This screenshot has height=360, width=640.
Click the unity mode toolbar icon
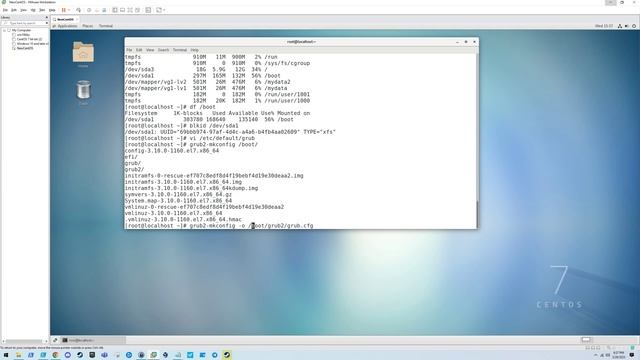138,10
